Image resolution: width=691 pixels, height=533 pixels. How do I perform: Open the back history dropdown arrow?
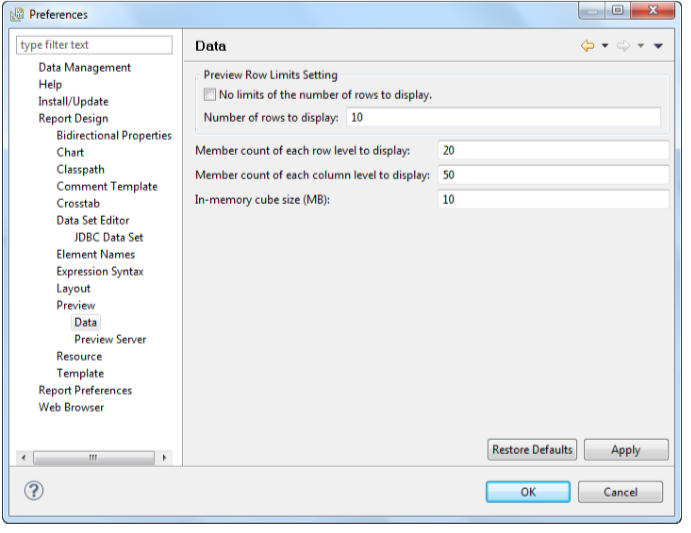click(605, 45)
